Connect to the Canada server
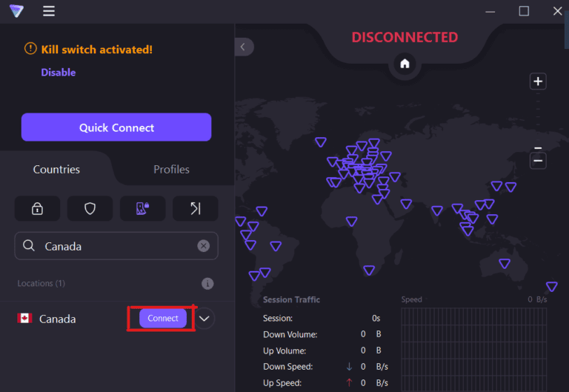The width and height of the screenshot is (569, 392). pyautogui.click(x=163, y=319)
